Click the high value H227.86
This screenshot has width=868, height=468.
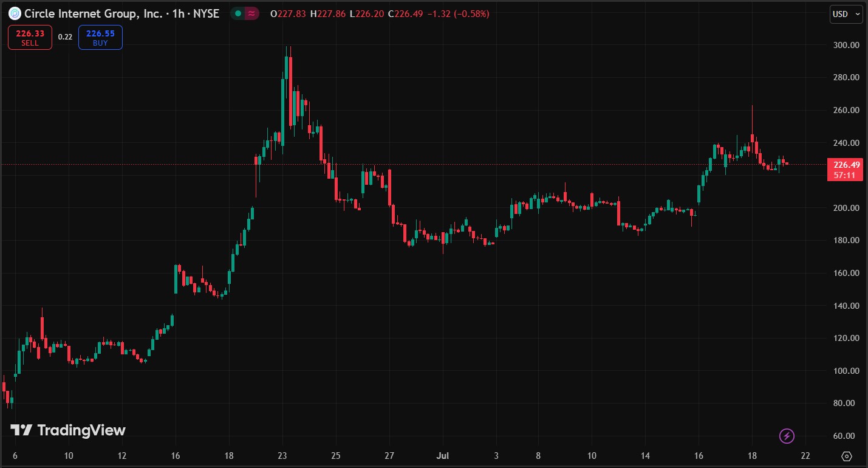327,13
